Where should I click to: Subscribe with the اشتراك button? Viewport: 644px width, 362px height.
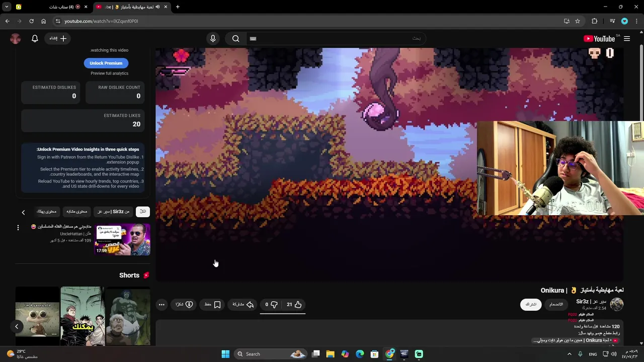531,304
